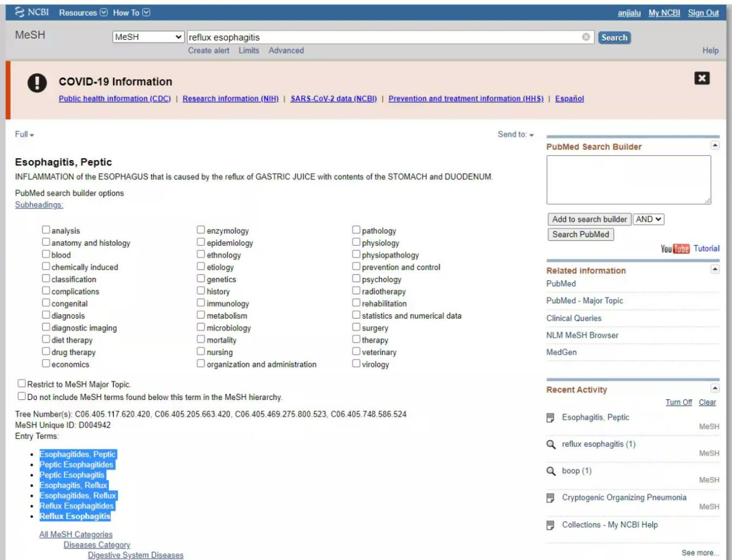Open MedGen related link
This screenshot has width=732, height=560.
point(561,352)
